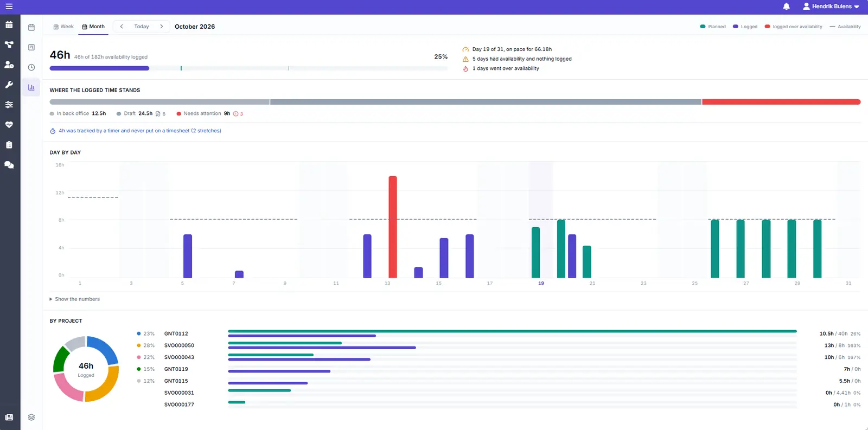Switch to the Week tab
Screen dimensions: 868x430
point(63,27)
